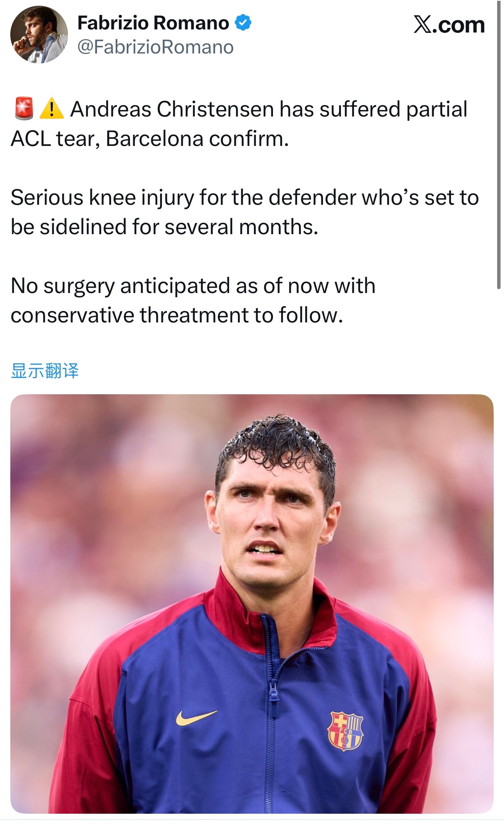Image resolution: width=504 pixels, height=829 pixels.
Task: Click the word Barcelona in the tweet
Action: (155, 139)
